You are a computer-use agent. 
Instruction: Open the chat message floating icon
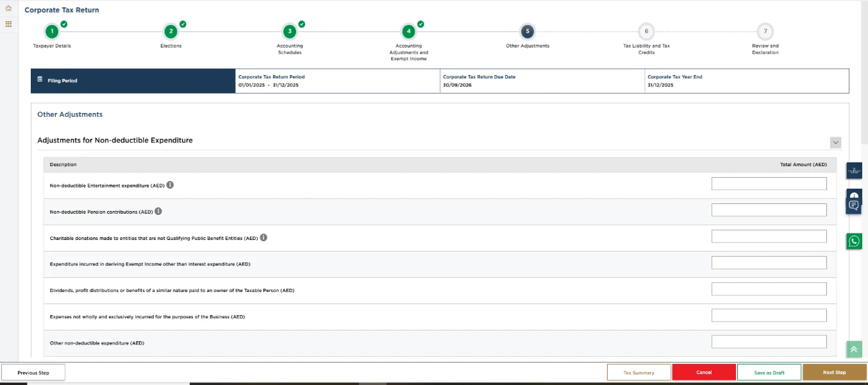pos(854,204)
